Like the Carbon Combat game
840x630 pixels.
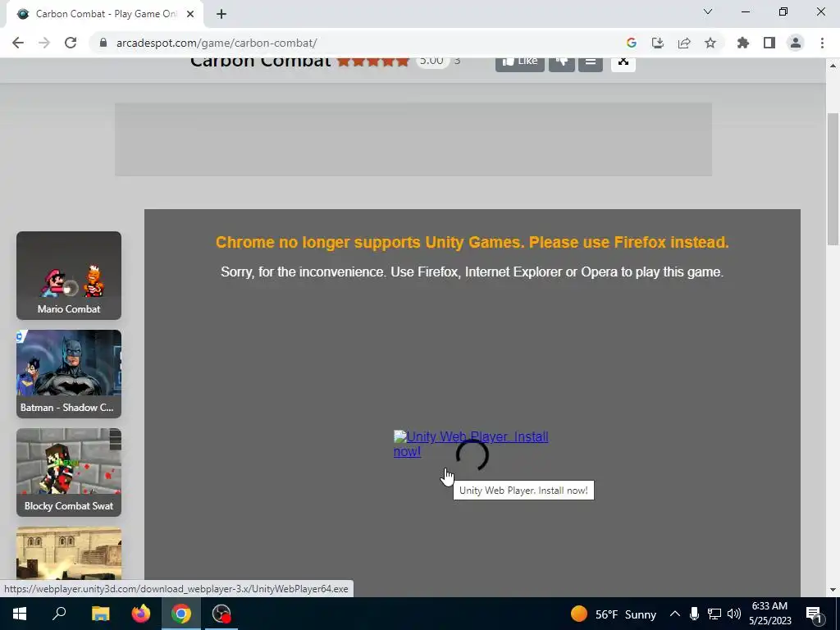[519, 63]
